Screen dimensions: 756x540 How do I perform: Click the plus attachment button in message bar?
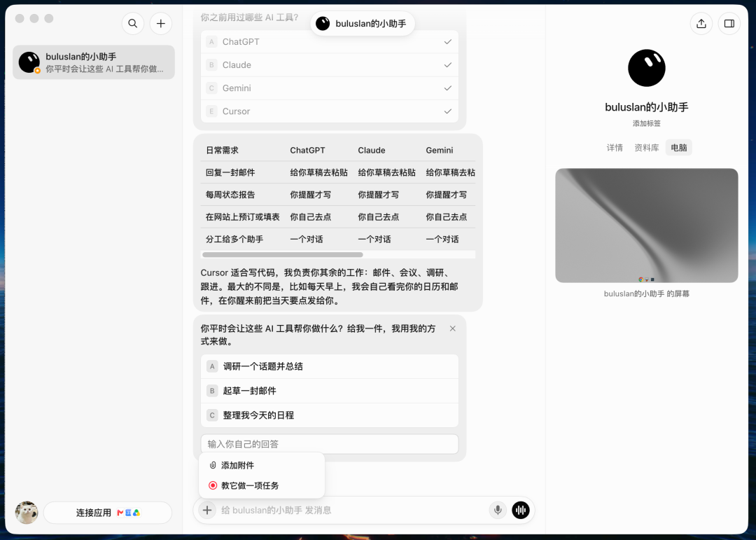(206, 510)
